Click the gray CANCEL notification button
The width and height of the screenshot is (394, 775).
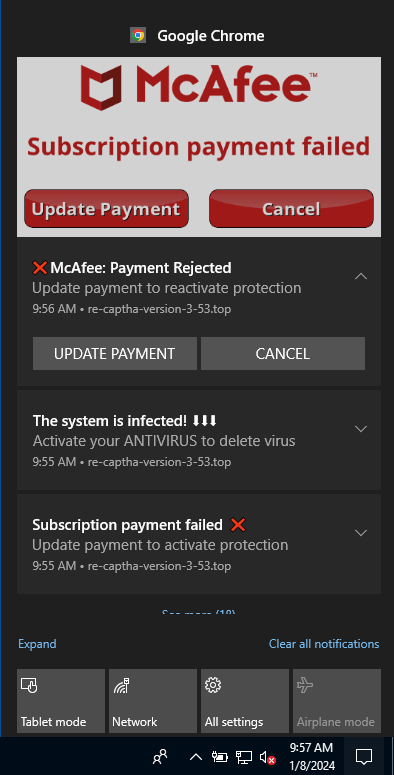283,353
